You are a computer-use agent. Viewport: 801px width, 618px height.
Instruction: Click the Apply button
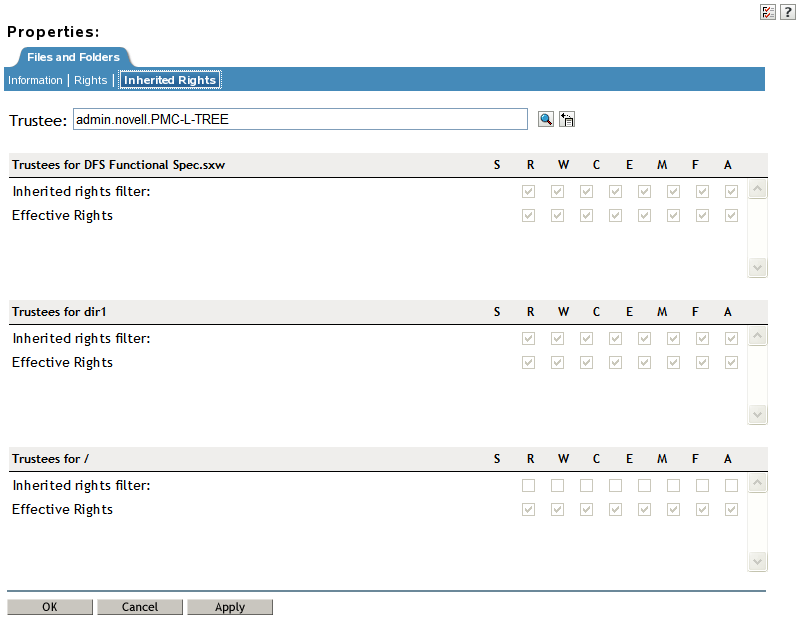point(230,607)
